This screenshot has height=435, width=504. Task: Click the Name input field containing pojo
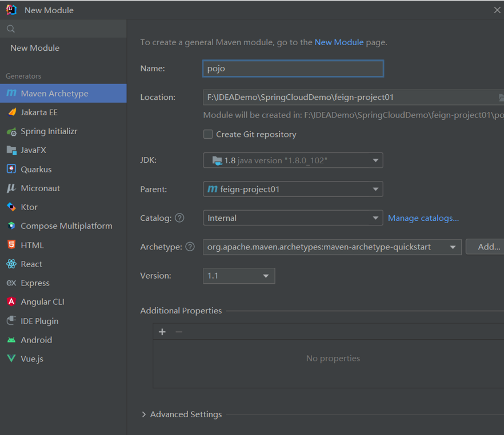[x=293, y=69]
